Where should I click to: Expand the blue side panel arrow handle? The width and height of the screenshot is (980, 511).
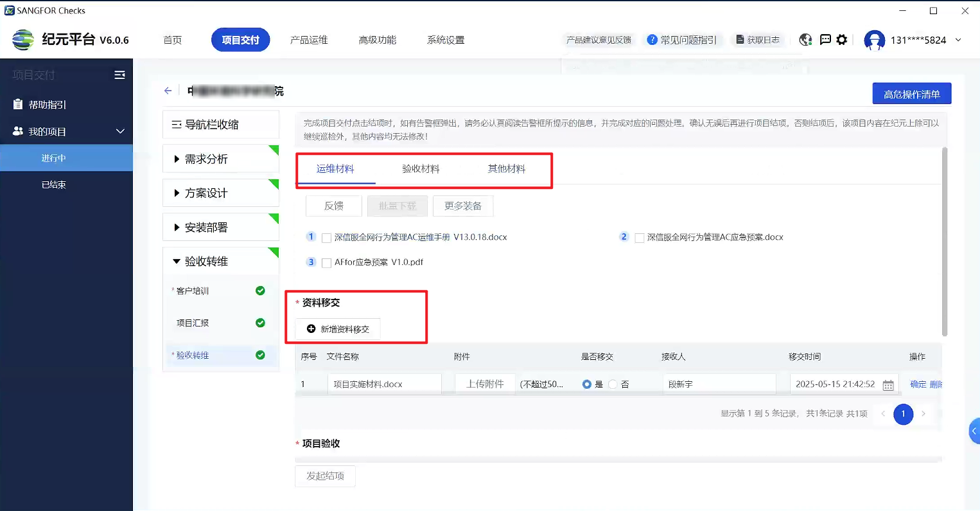click(974, 431)
